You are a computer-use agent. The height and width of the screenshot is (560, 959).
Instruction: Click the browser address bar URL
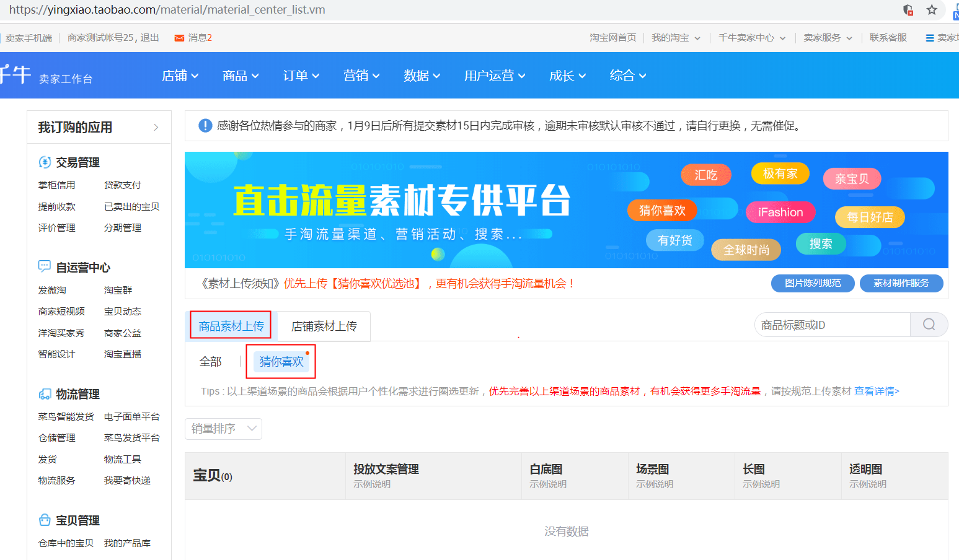click(x=167, y=10)
